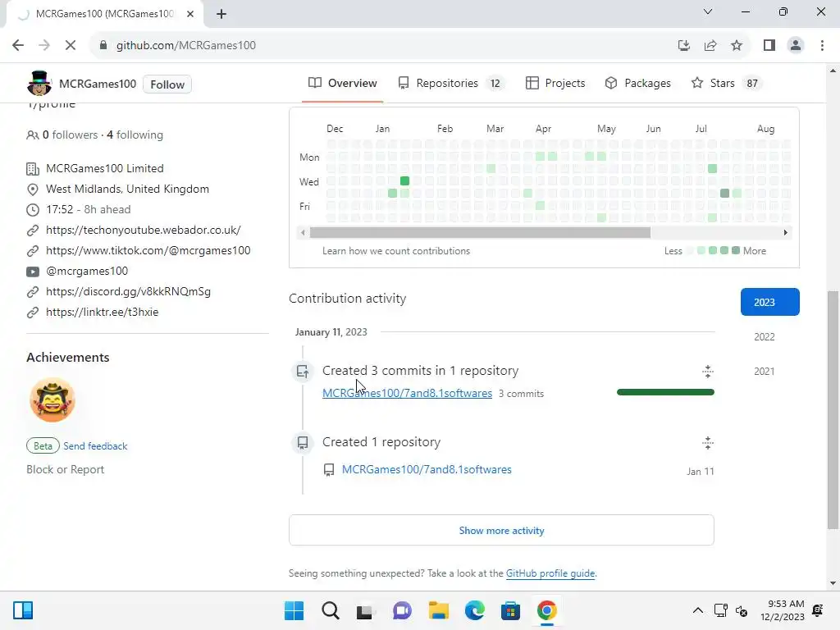Image resolution: width=840 pixels, height=630 pixels.
Task: Select the 2023 year filter
Action: [769, 302]
